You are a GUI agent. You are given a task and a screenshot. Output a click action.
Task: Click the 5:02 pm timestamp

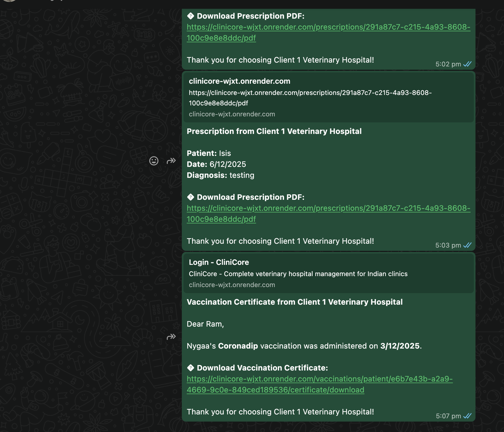click(448, 64)
